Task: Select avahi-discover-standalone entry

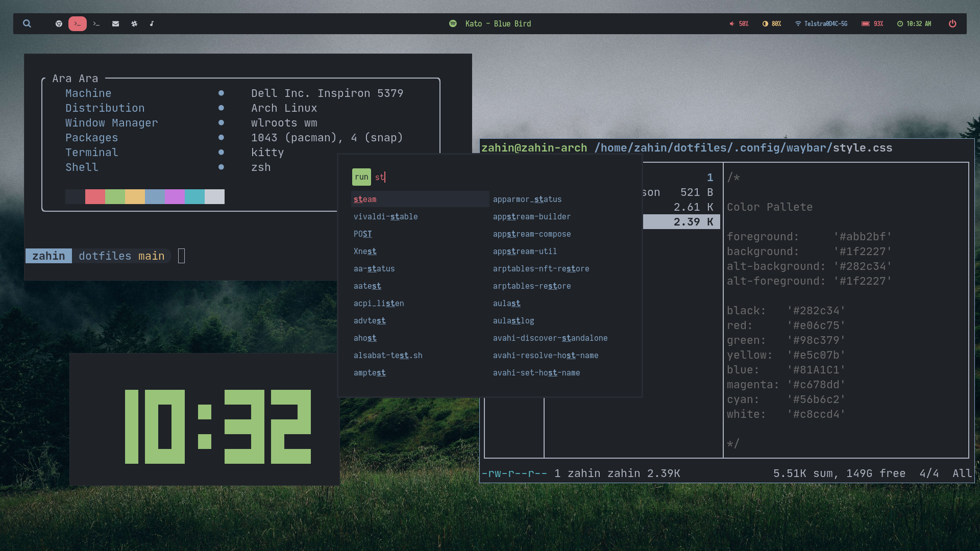Action: 550,338
